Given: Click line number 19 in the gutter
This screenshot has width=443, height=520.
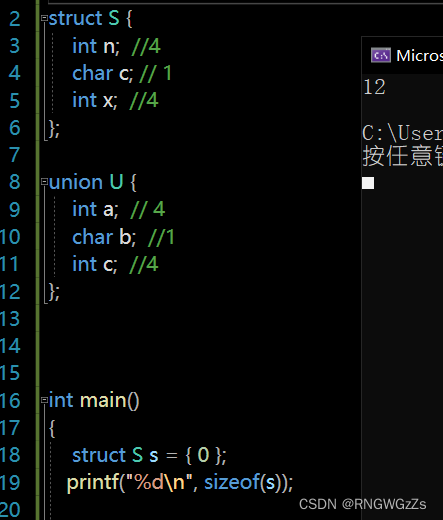Looking at the screenshot, I should (10, 483).
